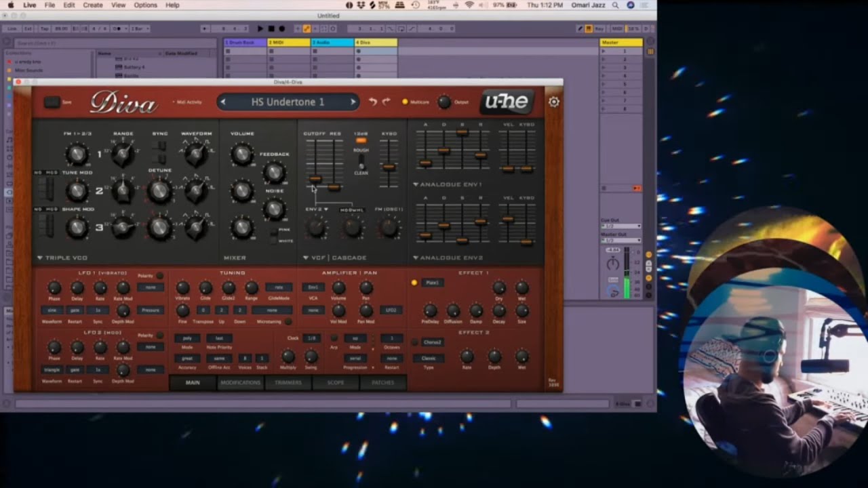Switch to the Patches tab
Image resolution: width=868 pixels, height=488 pixels.
tap(383, 383)
